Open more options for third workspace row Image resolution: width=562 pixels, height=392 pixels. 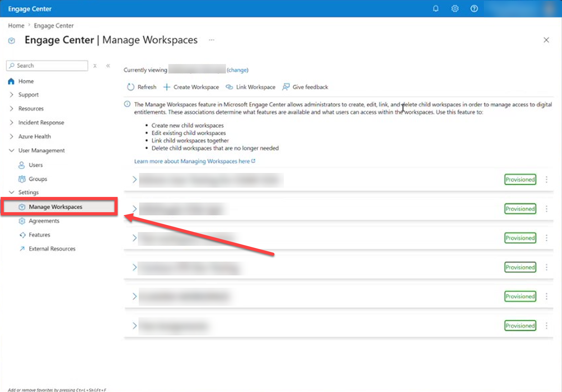pyautogui.click(x=546, y=238)
